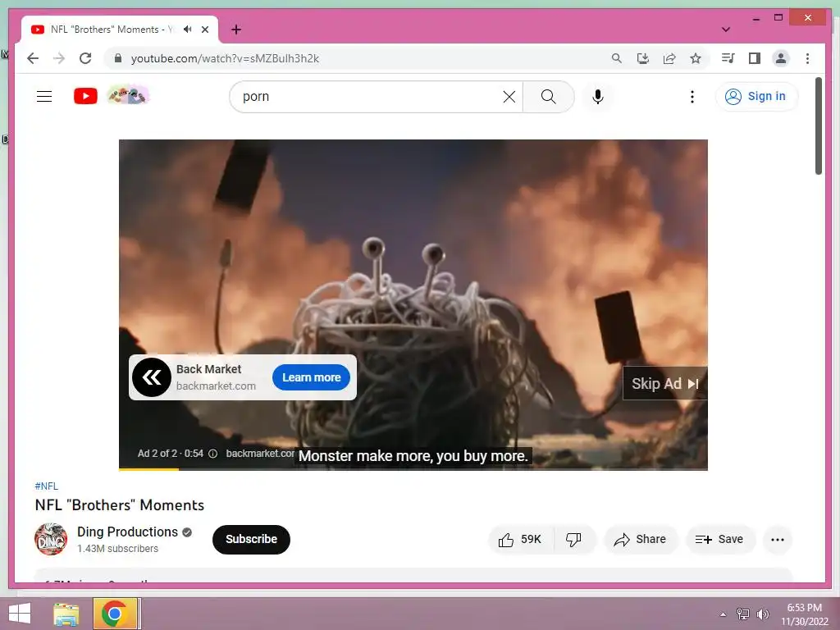Mute tab using speaker icon on tab
This screenshot has width=840, height=630.
point(188,29)
